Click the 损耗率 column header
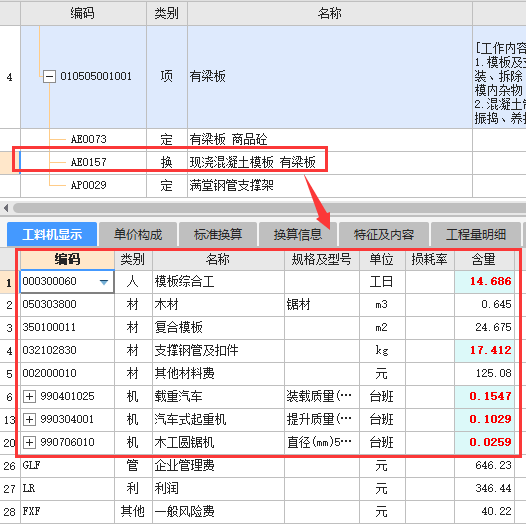526x529 pixels. 430,259
